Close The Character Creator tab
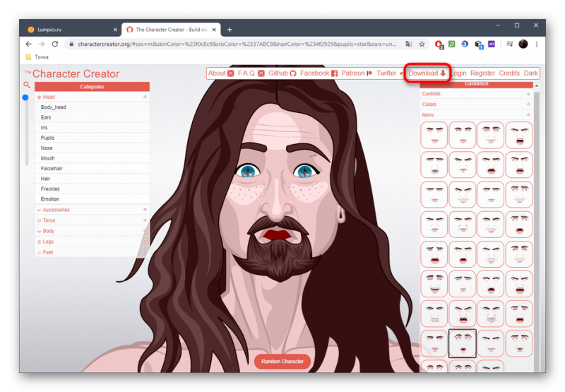565x392 pixels. [x=214, y=30]
